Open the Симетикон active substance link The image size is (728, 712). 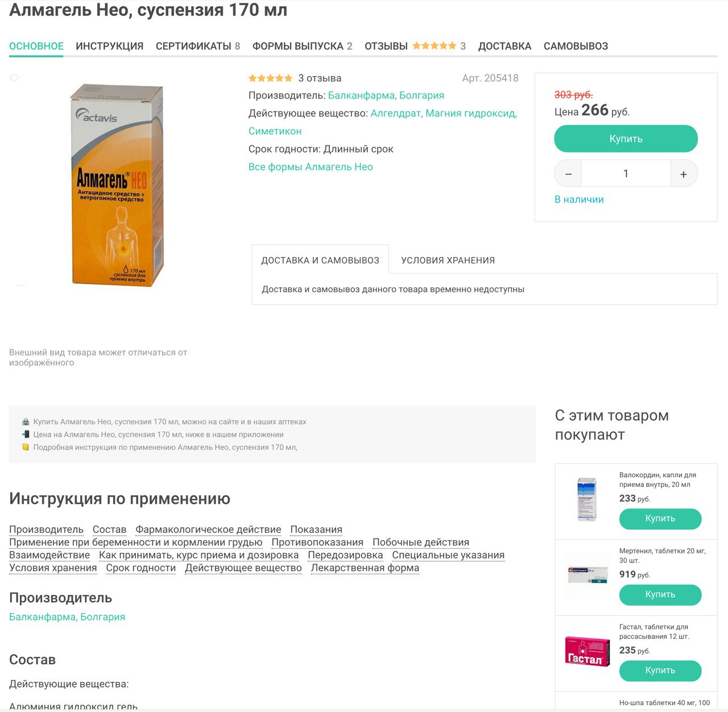[275, 131]
